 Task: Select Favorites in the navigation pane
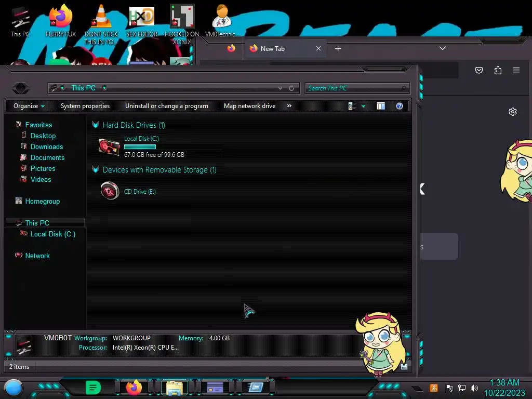[x=38, y=125]
